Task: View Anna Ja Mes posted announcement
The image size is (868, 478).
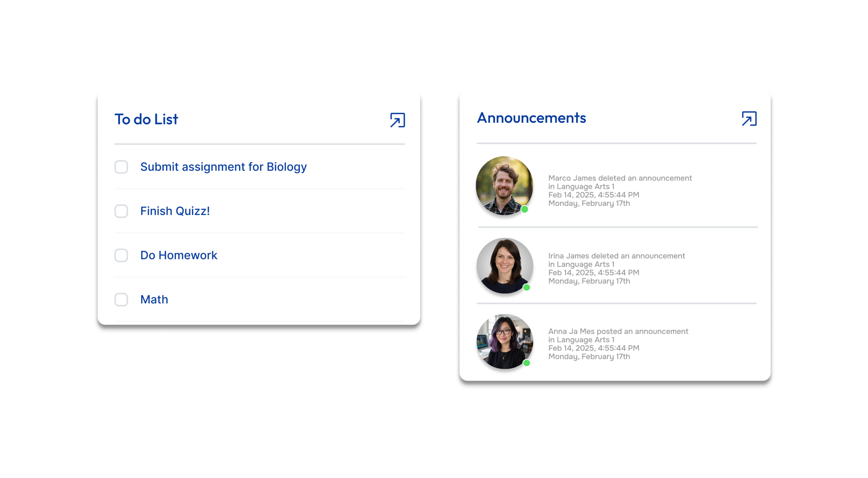Action: click(x=618, y=344)
